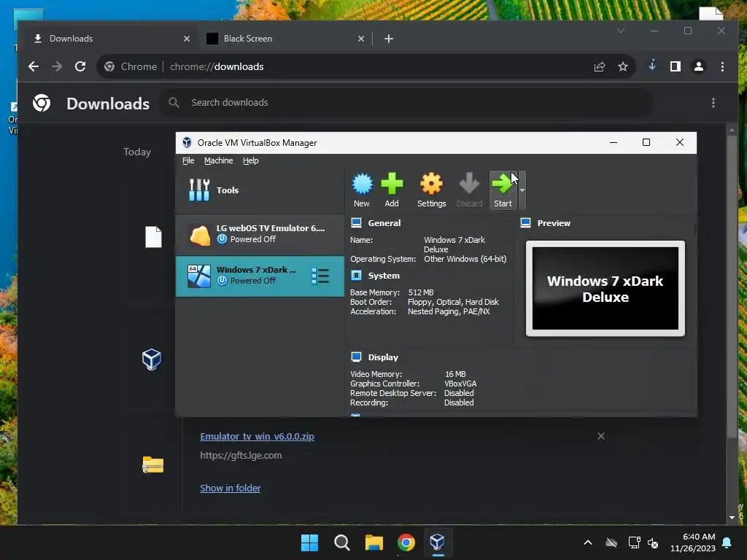Click the Chrome forward arrow

click(x=57, y=66)
